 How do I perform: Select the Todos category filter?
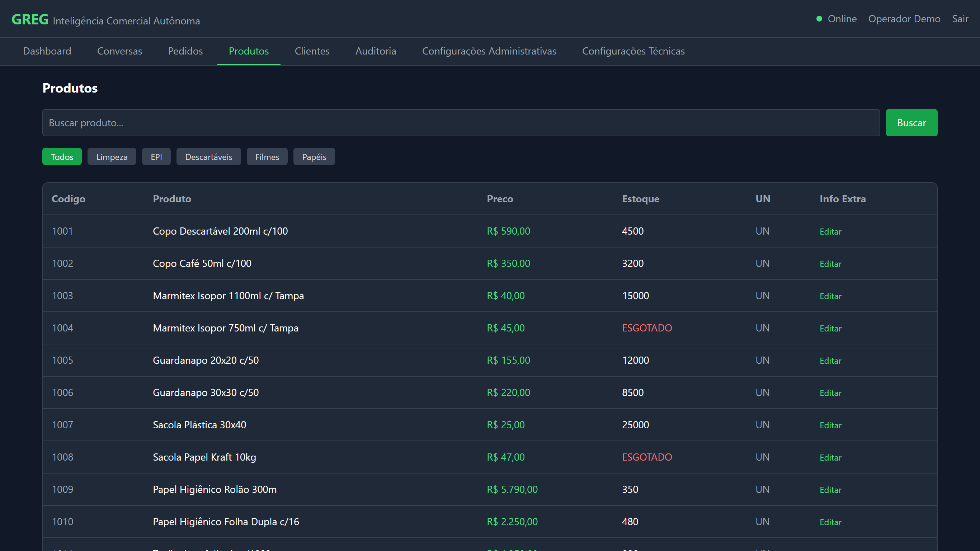(62, 157)
